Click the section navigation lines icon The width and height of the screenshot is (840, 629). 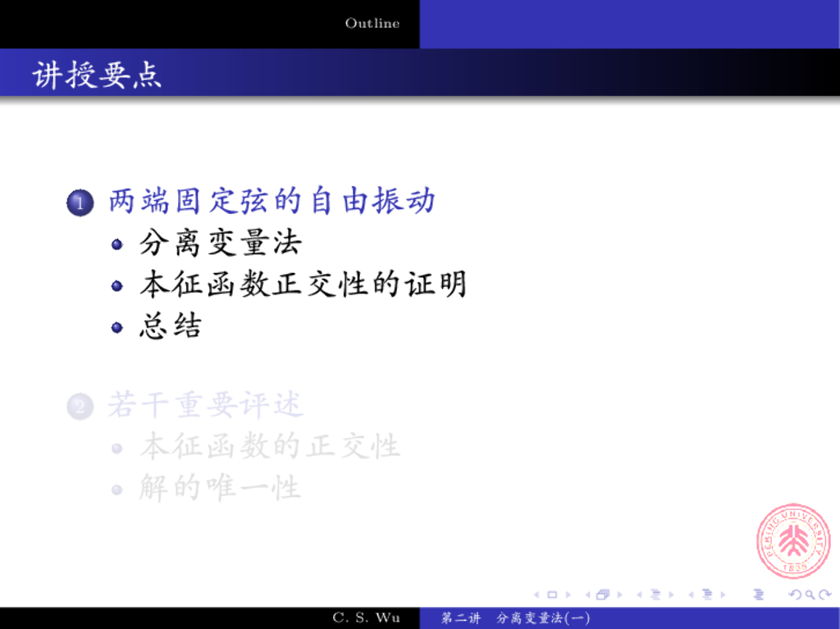point(707,595)
